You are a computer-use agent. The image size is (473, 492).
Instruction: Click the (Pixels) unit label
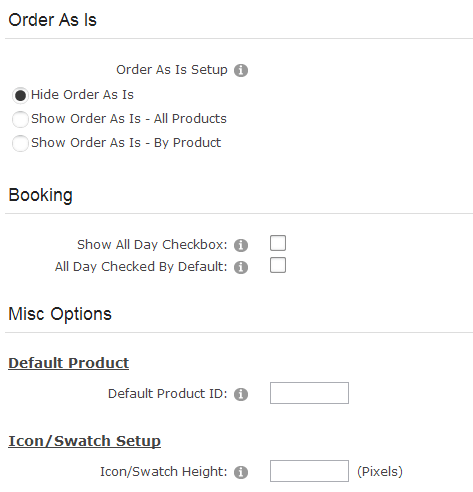380,472
